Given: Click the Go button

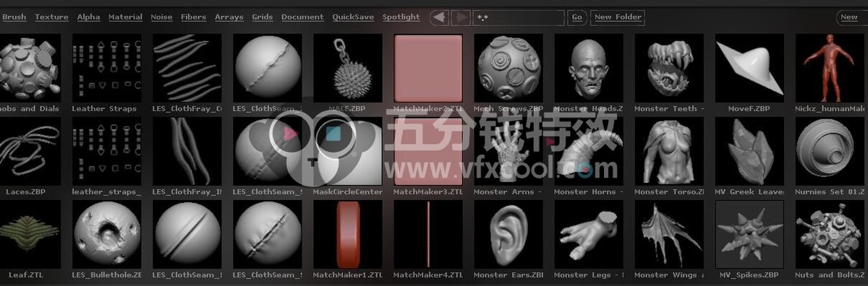Looking at the screenshot, I should coord(576,17).
